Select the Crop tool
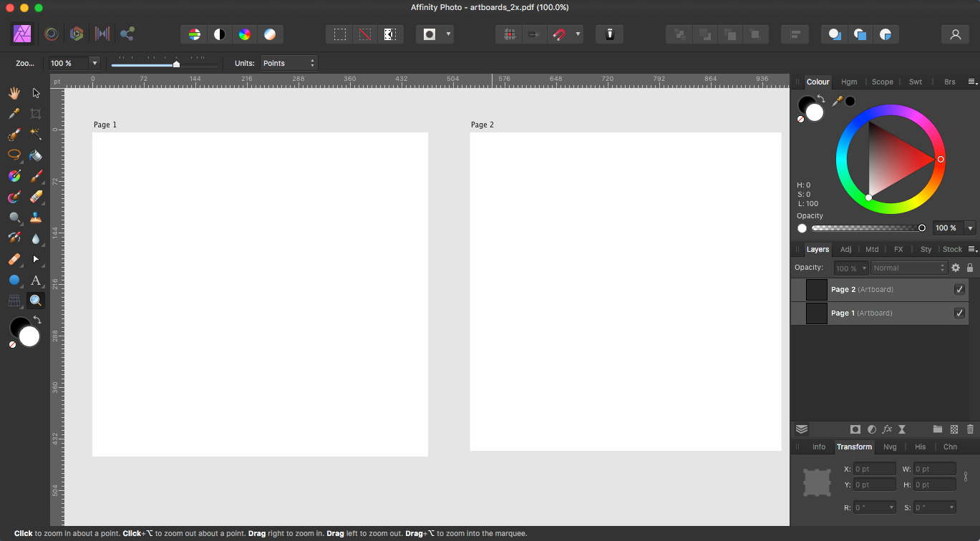 [36, 113]
